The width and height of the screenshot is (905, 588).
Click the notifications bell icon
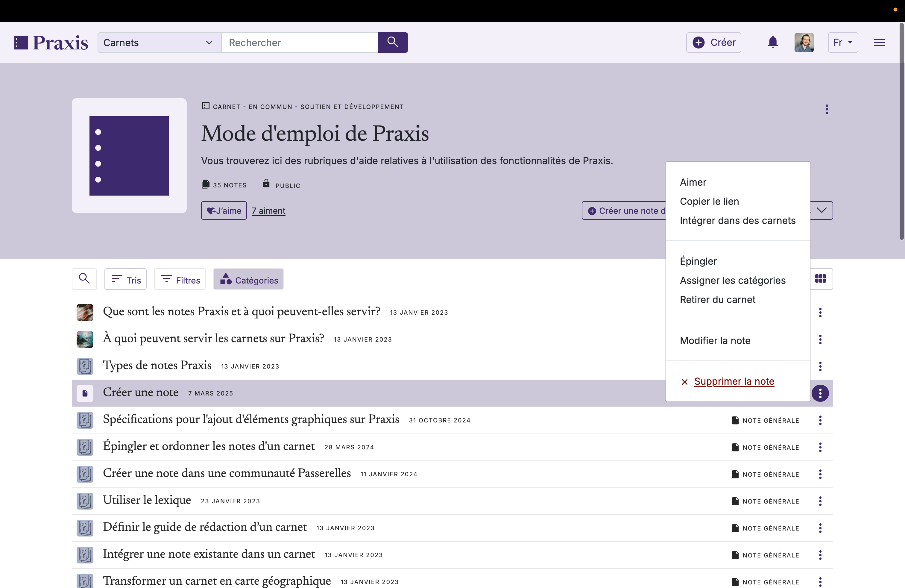772,42
